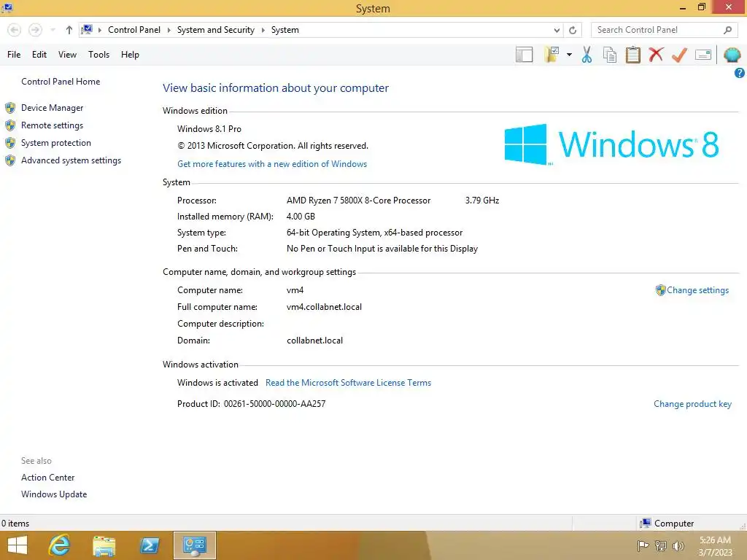Click the Windows 8.1 Pro edition text

pyautogui.click(x=209, y=129)
